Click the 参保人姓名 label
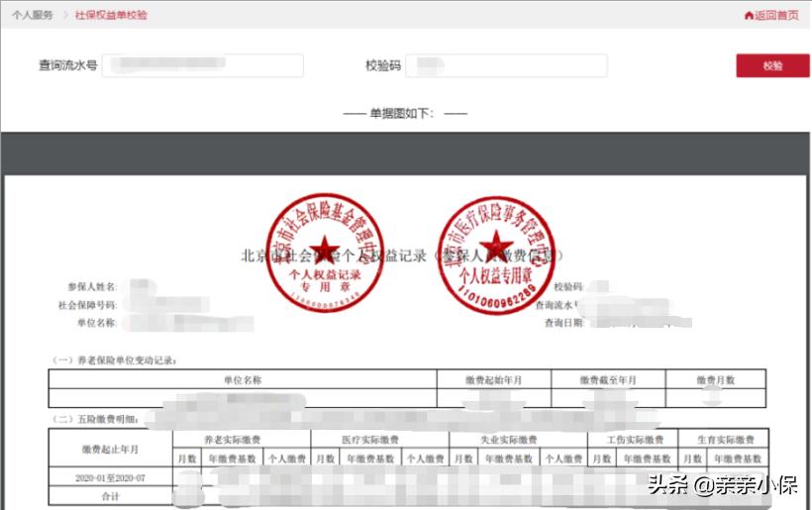 click(x=92, y=287)
